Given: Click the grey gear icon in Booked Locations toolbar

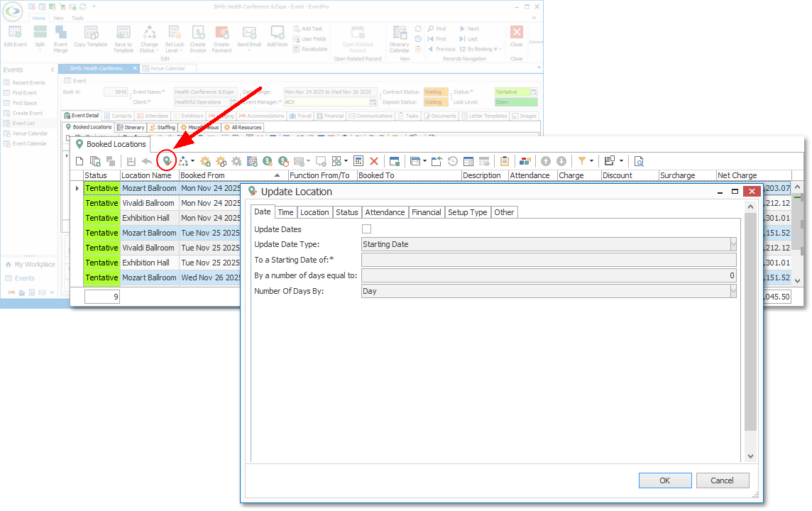Looking at the screenshot, I should [236, 161].
